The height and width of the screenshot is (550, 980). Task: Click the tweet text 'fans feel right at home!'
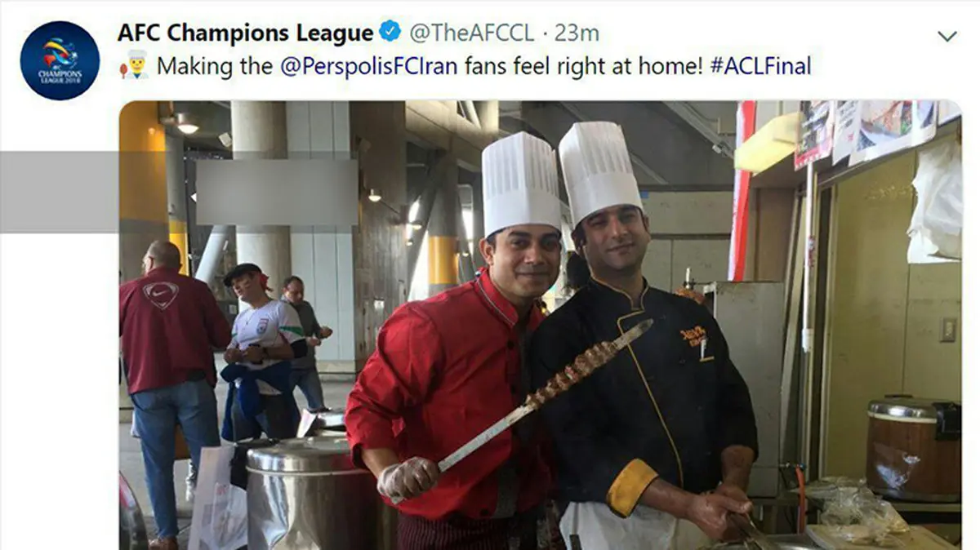584,66
